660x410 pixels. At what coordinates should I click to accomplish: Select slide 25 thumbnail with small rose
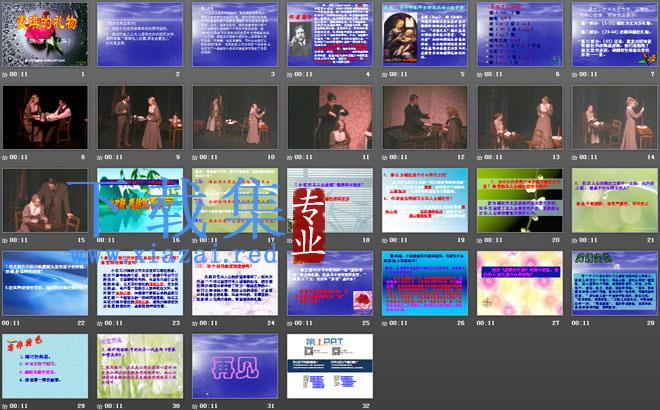330,283
